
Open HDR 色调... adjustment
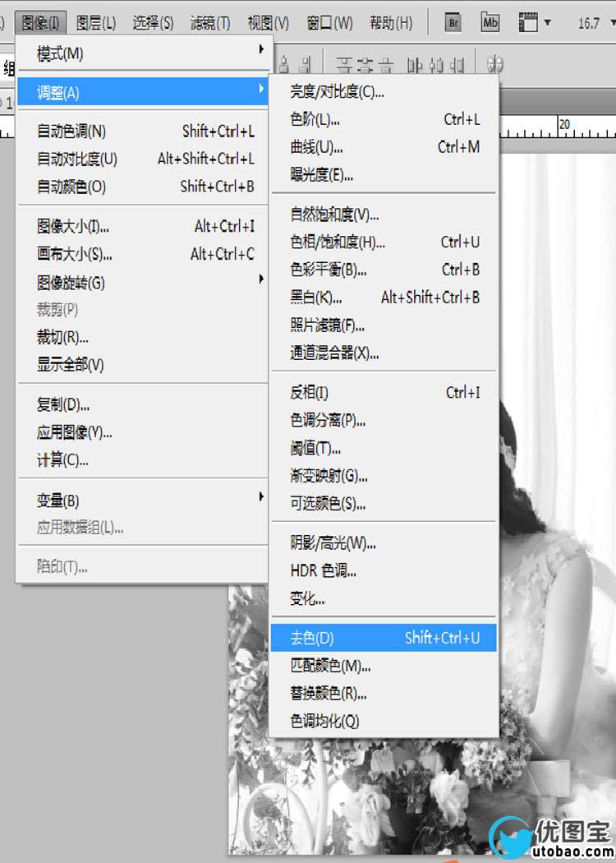pos(384,570)
